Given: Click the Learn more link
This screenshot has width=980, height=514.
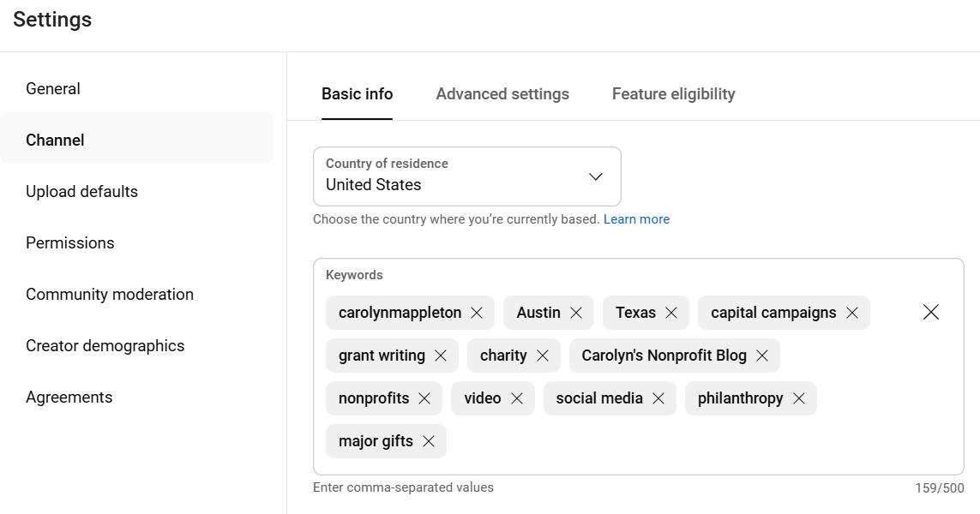Looking at the screenshot, I should 636,219.
